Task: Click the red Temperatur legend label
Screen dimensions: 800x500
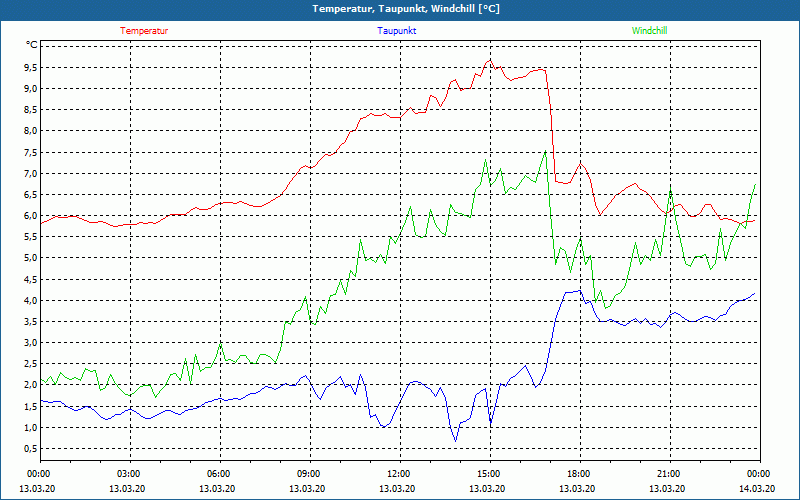Action: coord(144,31)
